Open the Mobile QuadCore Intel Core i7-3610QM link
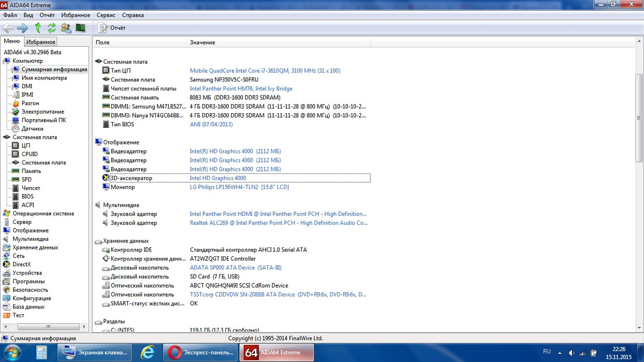Image resolution: width=644 pixels, height=362 pixels. point(265,71)
